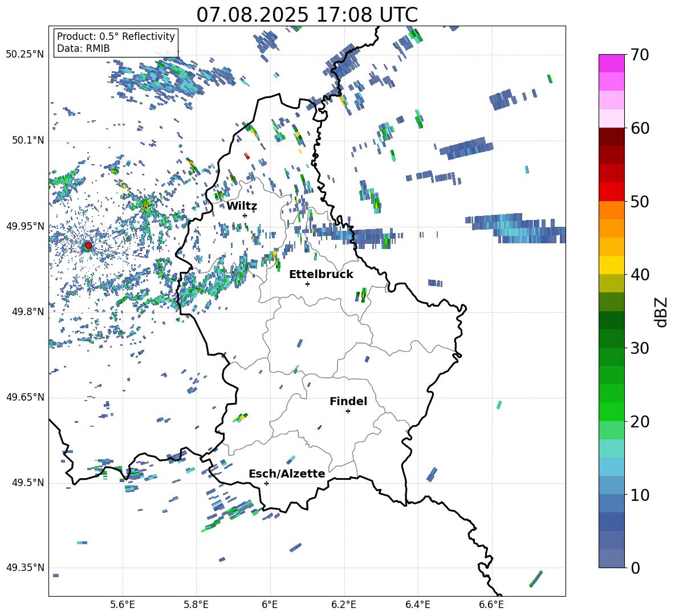Click the colorbar tick label 10
Viewport: 675px width, 616px height.
[640, 495]
